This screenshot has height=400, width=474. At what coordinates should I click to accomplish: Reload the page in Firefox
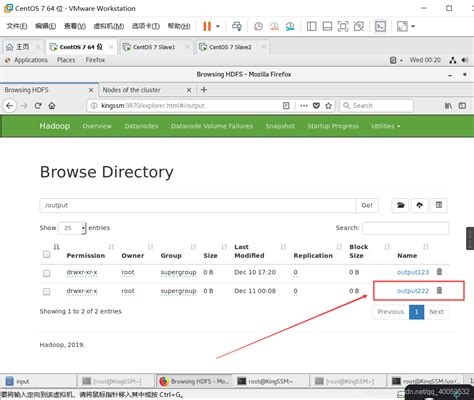tap(38, 106)
